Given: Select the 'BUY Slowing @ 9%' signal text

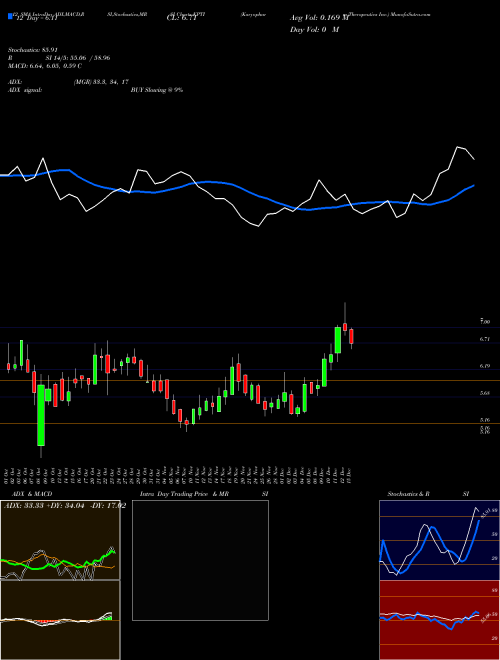Looking at the screenshot, I should [x=157, y=90].
